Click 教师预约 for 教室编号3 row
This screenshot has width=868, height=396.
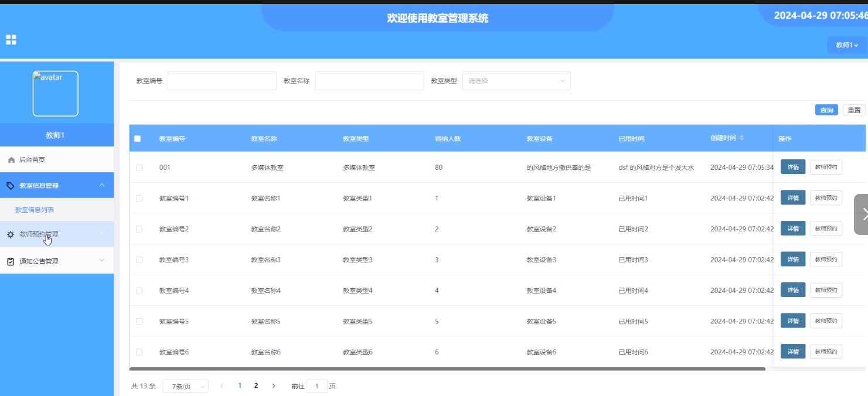tap(826, 259)
